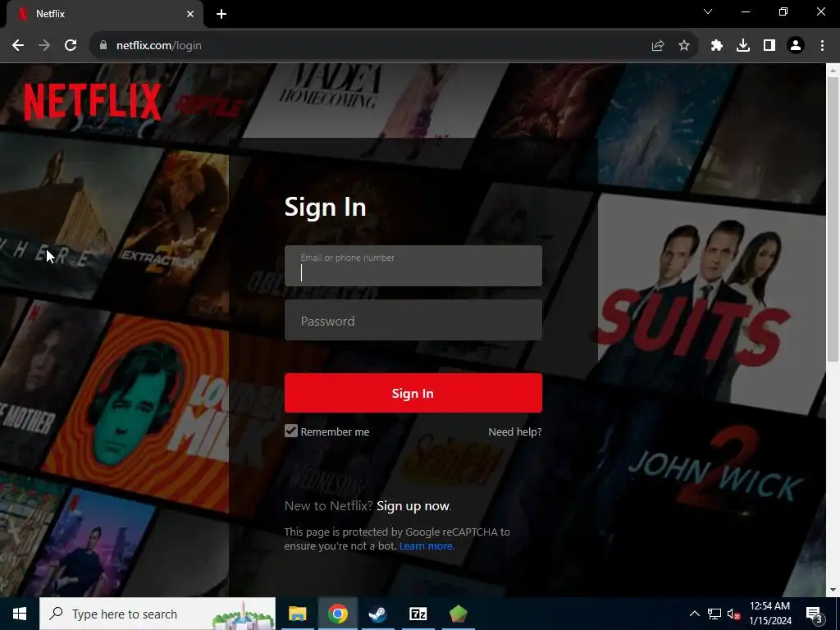Click the padlock site info icon
This screenshot has width=840, height=630.
tap(103, 46)
